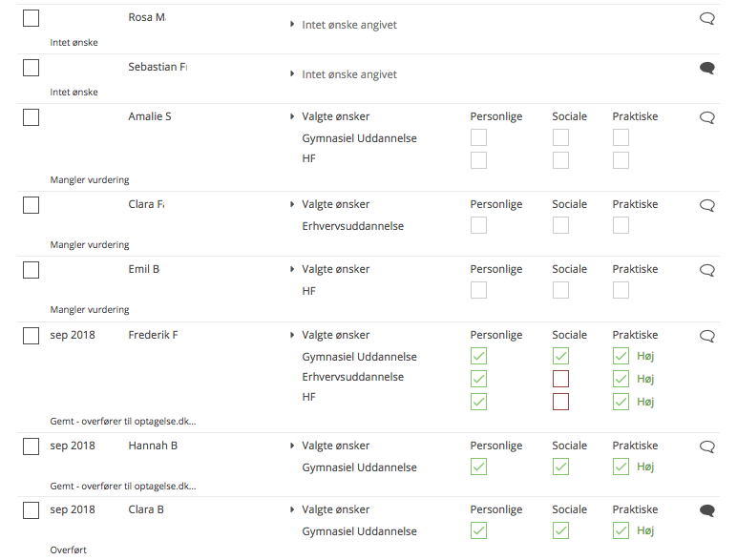Collapse Valgte ønsker arrow for Amalie S

[x=292, y=116]
